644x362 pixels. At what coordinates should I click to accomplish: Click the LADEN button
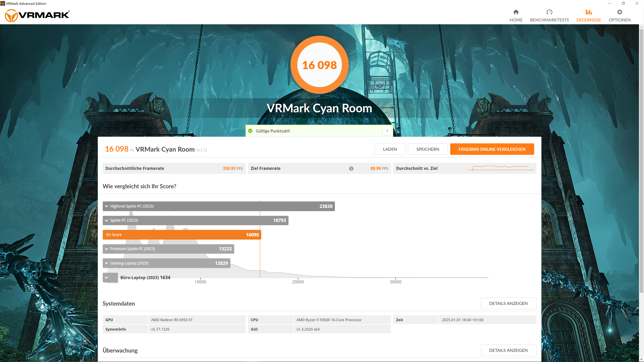[x=390, y=149]
